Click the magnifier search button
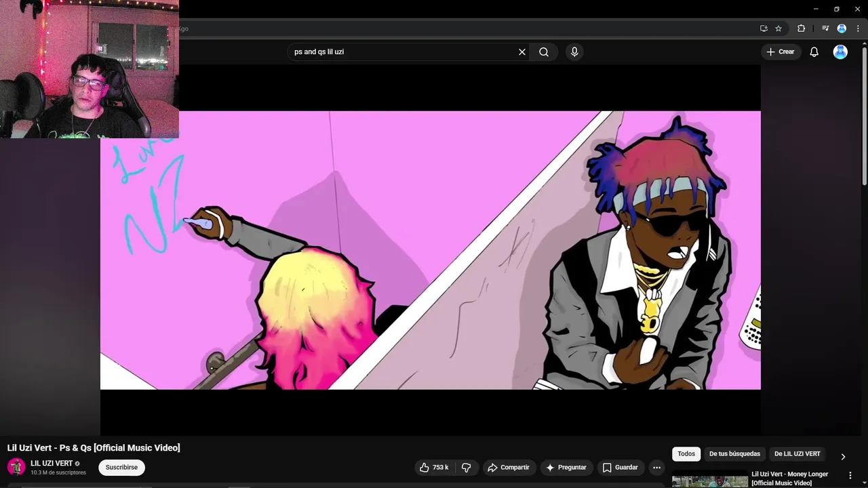This screenshot has height=488, width=868. tap(544, 52)
